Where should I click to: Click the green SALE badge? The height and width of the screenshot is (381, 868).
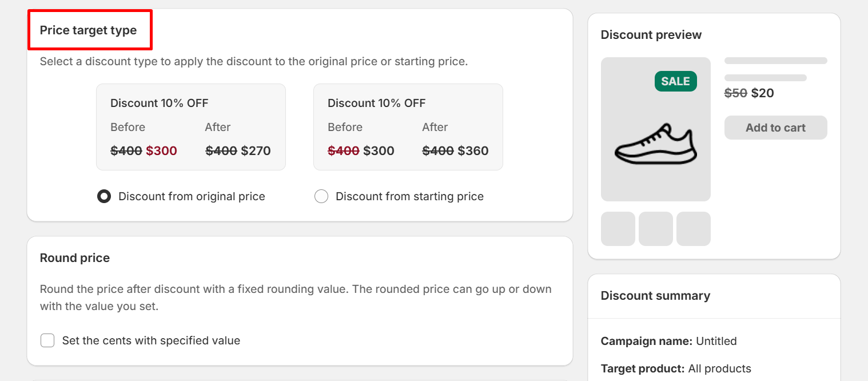pyautogui.click(x=675, y=81)
